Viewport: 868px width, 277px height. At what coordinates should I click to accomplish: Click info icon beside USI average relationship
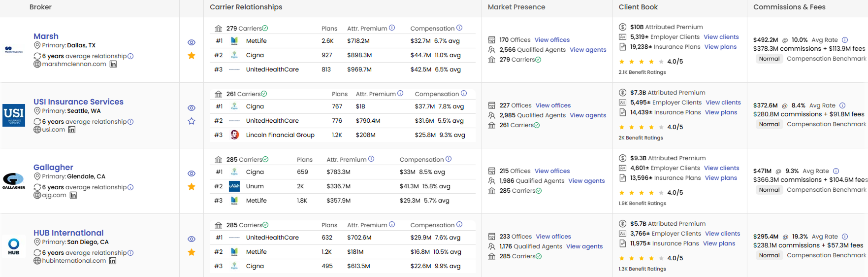(130, 122)
